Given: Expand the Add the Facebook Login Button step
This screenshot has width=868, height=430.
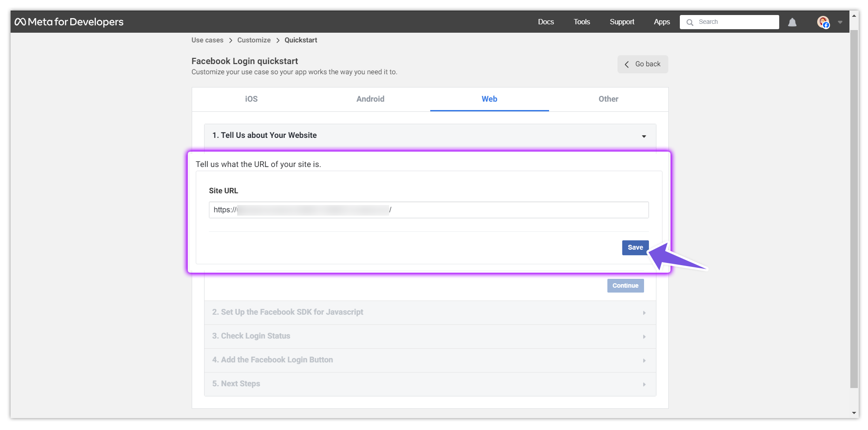Looking at the screenshot, I should click(644, 360).
